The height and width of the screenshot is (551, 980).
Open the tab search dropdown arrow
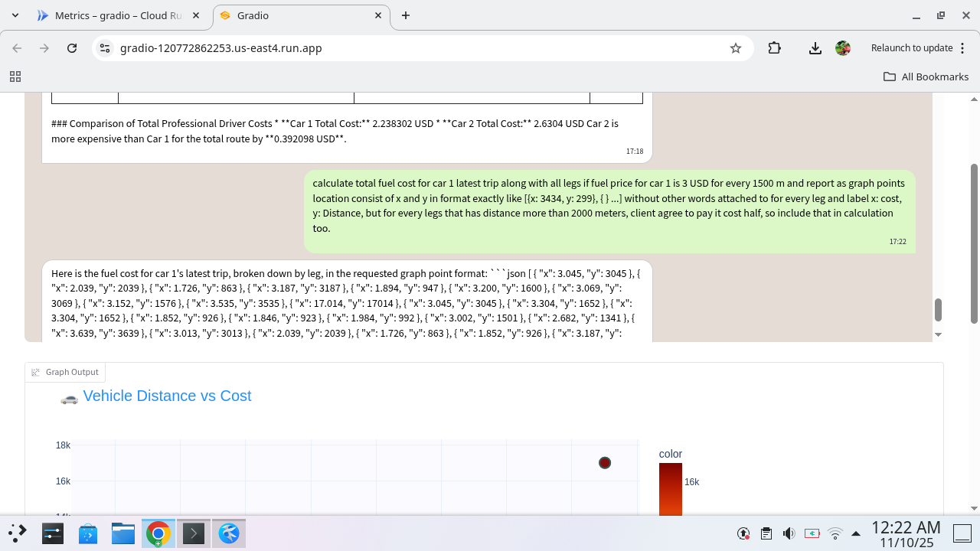pos(15,15)
